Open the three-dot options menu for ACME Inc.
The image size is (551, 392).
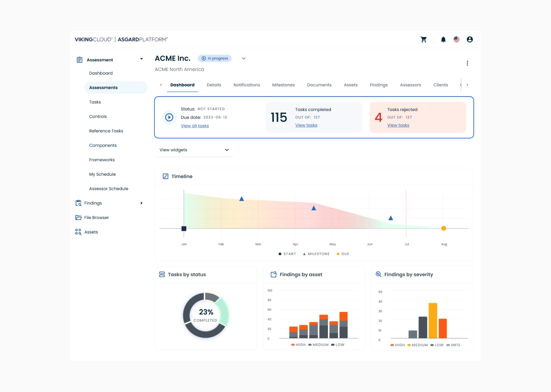pos(467,63)
